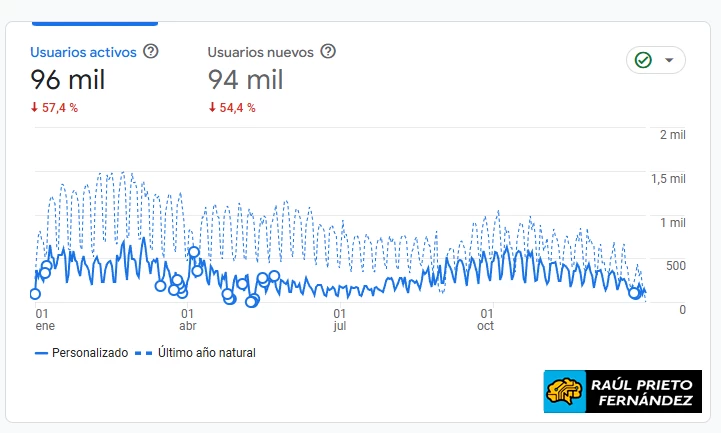Select the 96 mil active users value

pyautogui.click(x=67, y=79)
